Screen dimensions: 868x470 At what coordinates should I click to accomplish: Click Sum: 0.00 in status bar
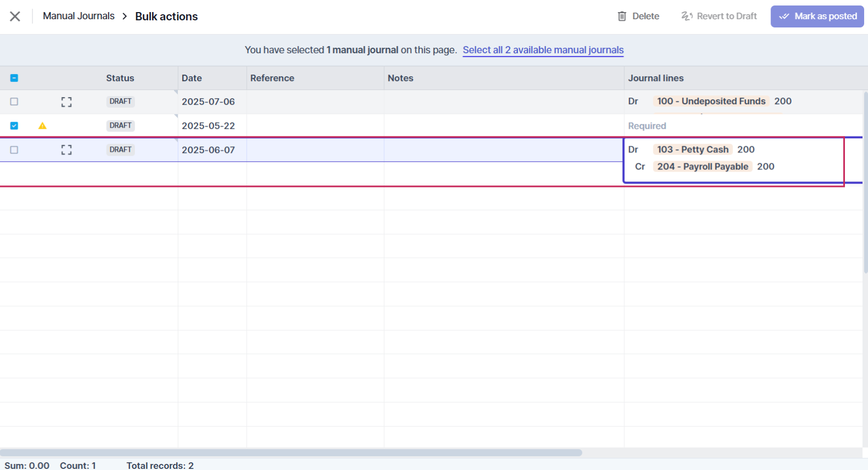tap(27, 465)
